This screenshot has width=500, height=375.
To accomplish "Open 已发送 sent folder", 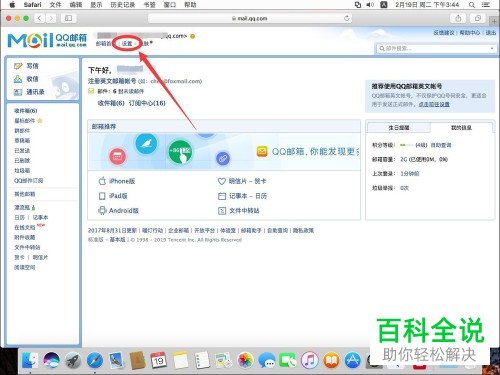I will 22,151.
